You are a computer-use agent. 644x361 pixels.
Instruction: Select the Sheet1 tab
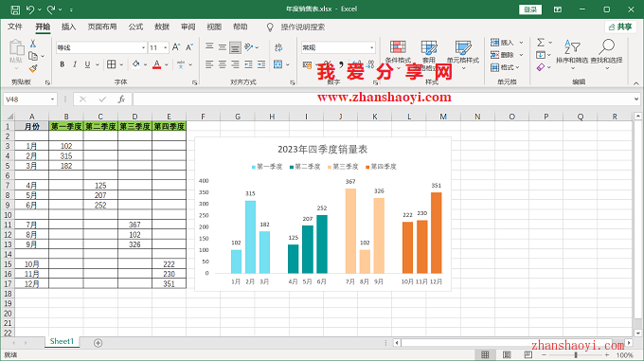(62, 341)
